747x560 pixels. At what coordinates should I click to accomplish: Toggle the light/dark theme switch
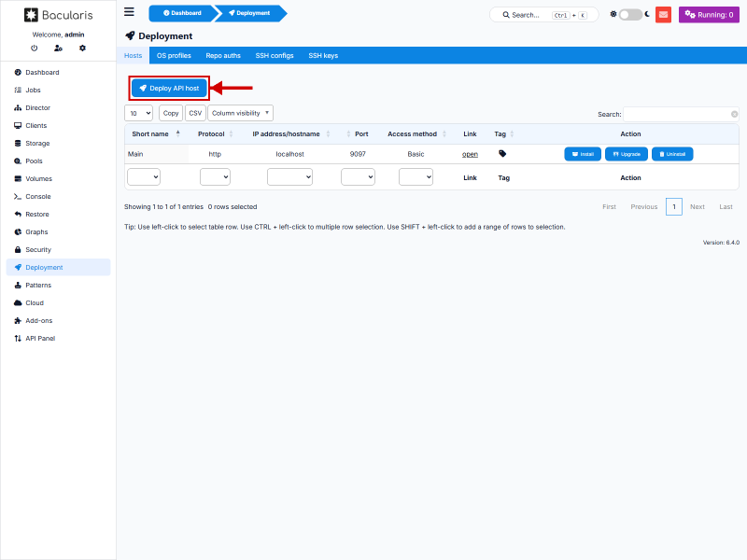pyautogui.click(x=630, y=15)
